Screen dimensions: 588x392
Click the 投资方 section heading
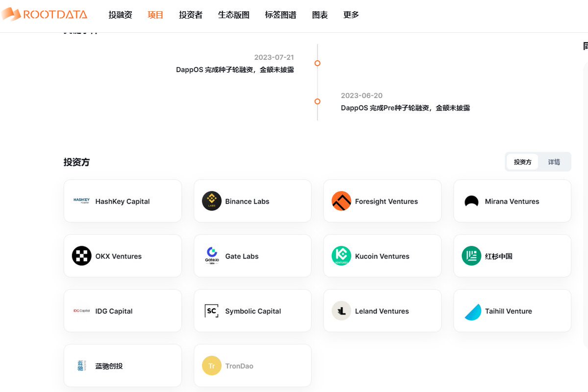[77, 162]
